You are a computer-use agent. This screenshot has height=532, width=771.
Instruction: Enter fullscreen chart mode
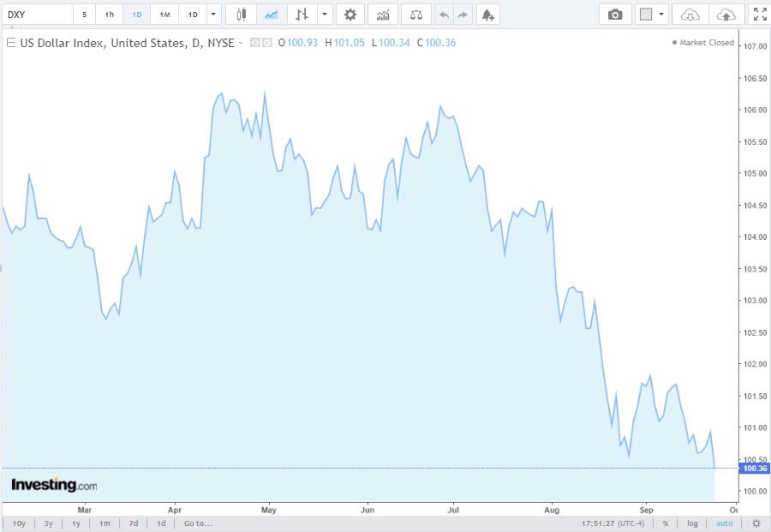pos(759,15)
